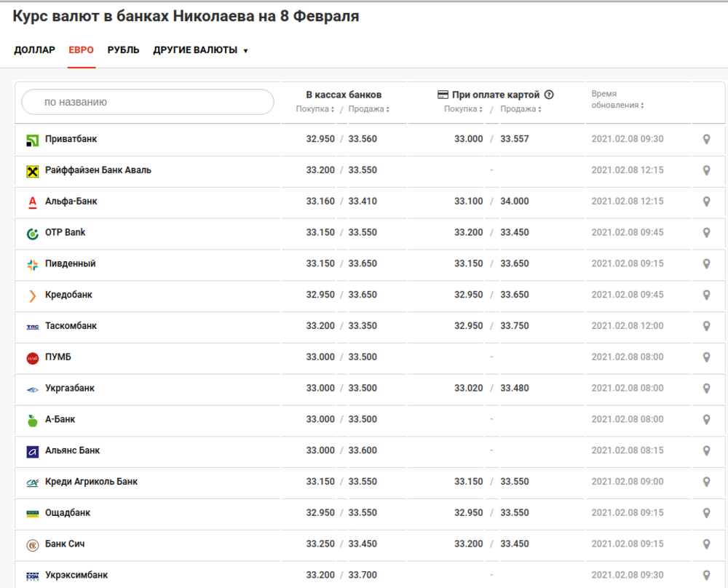Open the Креди Агриколь Банк link
The height and width of the screenshot is (588, 728).
coord(91,482)
